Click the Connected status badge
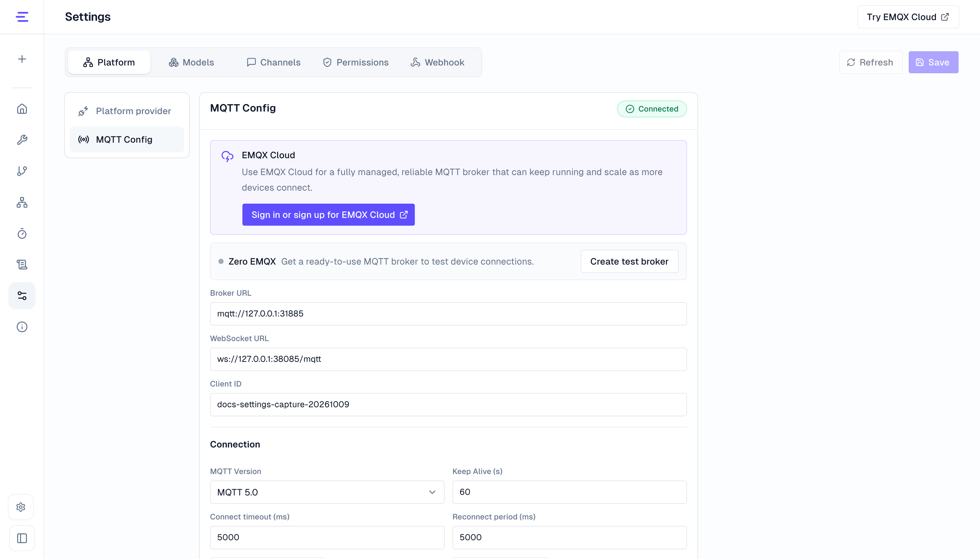Image resolution: width=980 pixels, height=559 pixels. pos(651,109)
